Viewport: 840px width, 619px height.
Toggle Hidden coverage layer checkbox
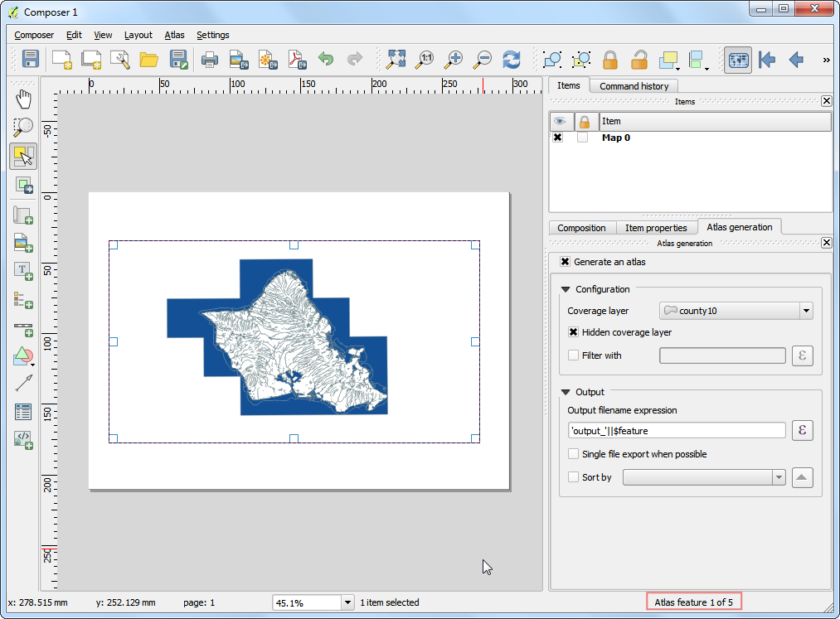pyautogui.click(x=574, y=332)
